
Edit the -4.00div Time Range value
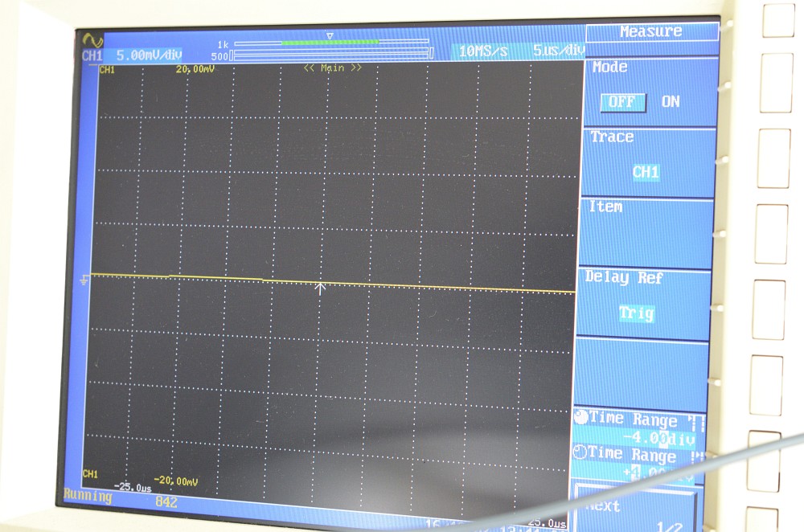tap(659, 438)
